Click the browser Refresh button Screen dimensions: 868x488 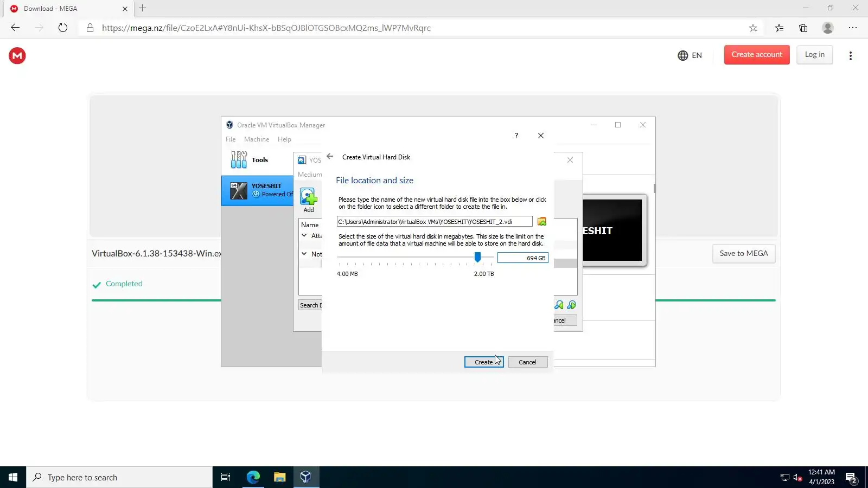click(x=63, y=28)
